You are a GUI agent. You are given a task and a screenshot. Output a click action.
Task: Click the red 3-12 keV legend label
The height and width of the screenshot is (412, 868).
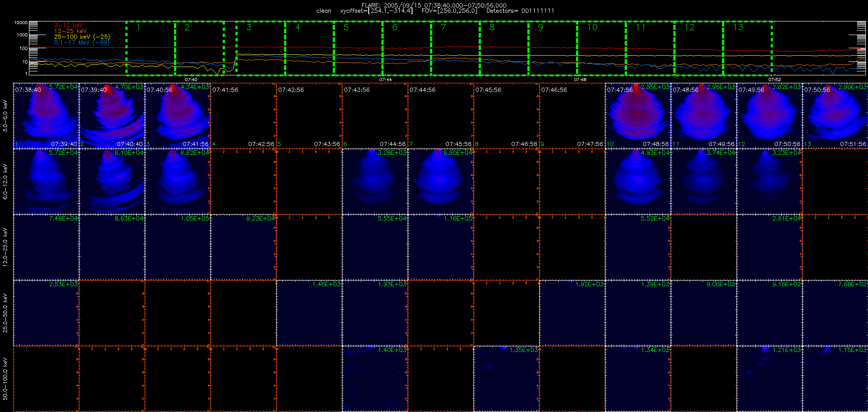[68, 25]
